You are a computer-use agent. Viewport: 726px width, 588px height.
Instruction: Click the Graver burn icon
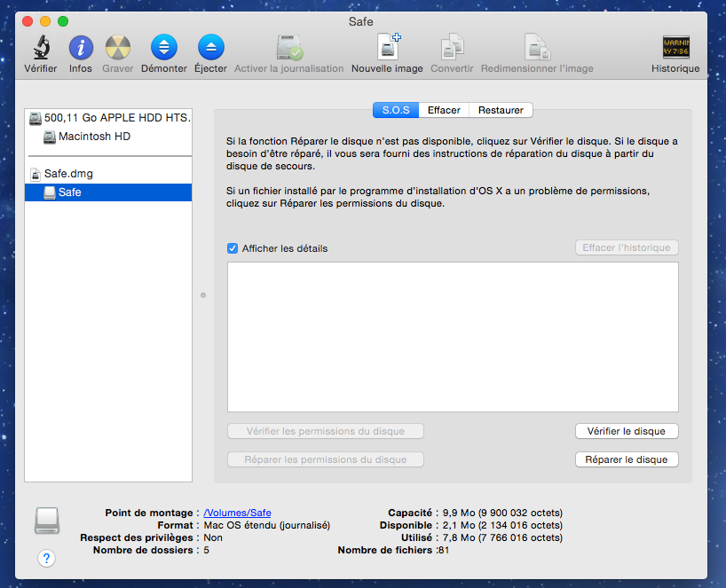[118, 47]
